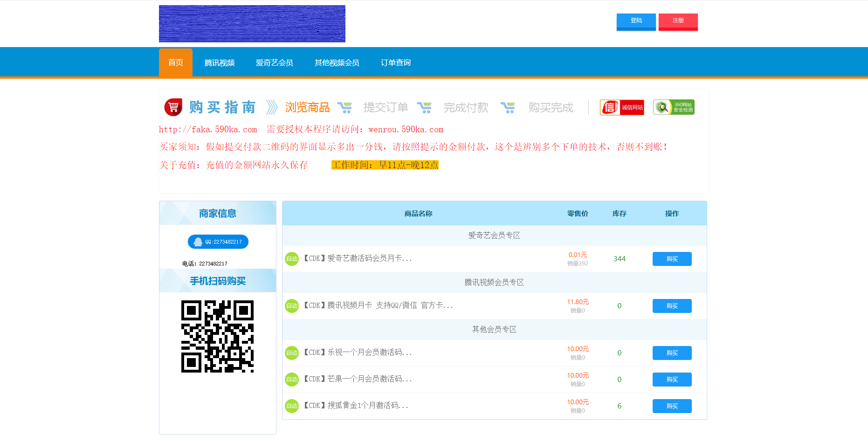Switch to the 腾讯视频 tab

click(219, 62)
